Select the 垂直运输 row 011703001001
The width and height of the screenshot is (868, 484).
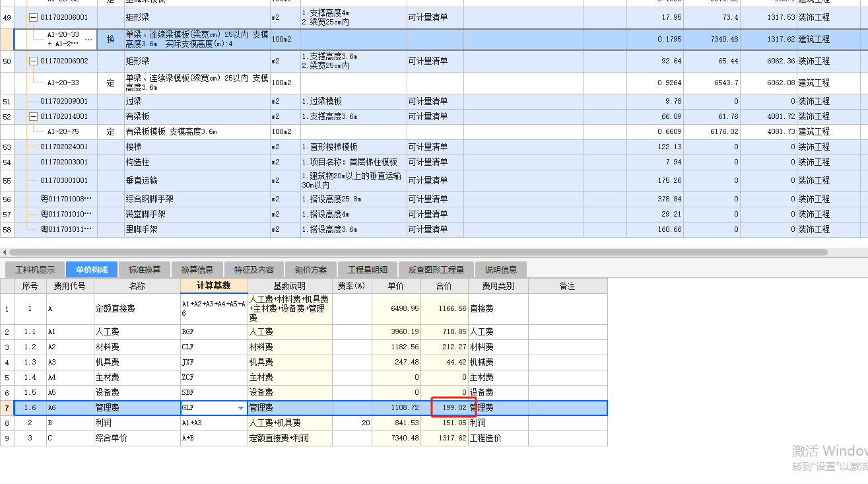tap(434, 181)
